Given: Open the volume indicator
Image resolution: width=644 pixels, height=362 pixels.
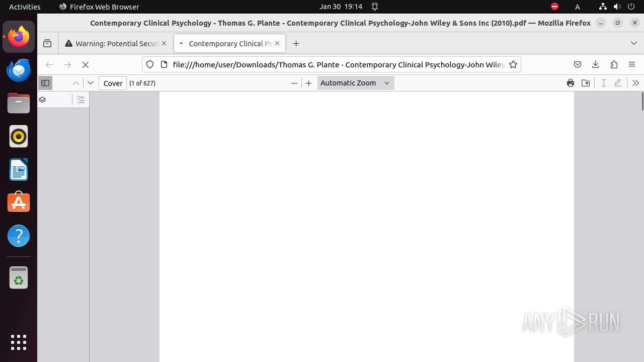Looking at the screenshot, I should [617, 7].
